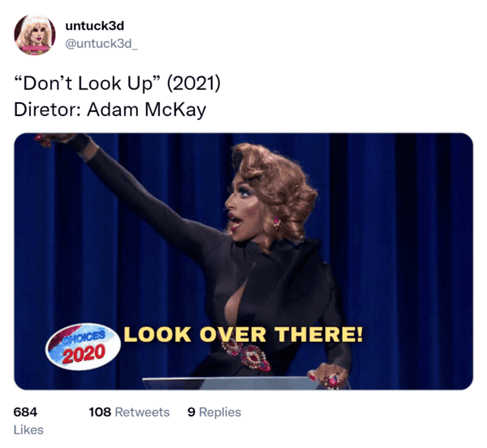Click the Likes label
The width and height of the screenshot is (487, 448).
tap(28, 430)
